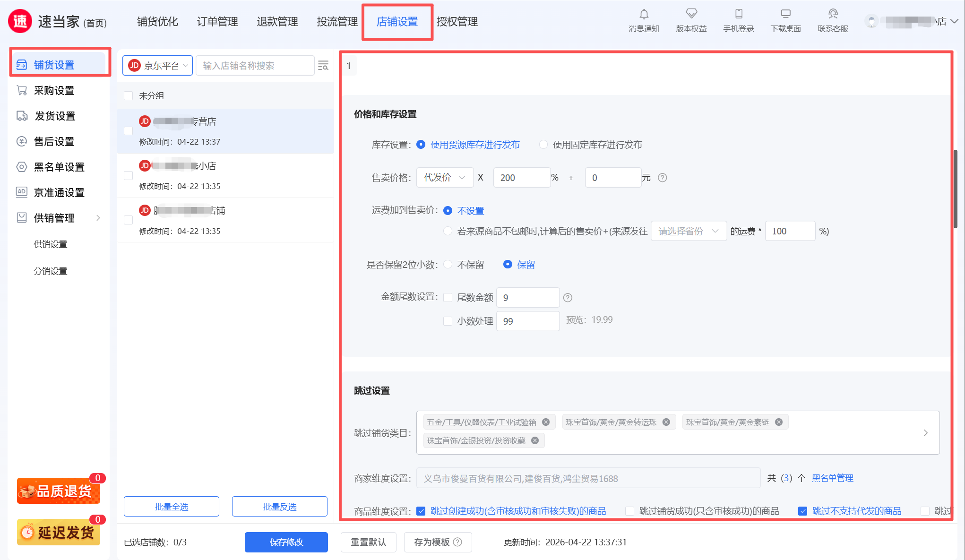Open the 代发价 price type dropdown

click(444, 178)
